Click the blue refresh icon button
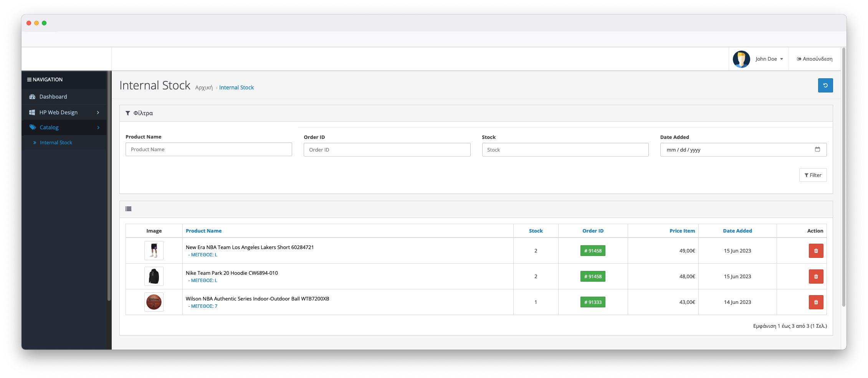The height and width of the screenshot is (378, 868). (x=825, y=86)
